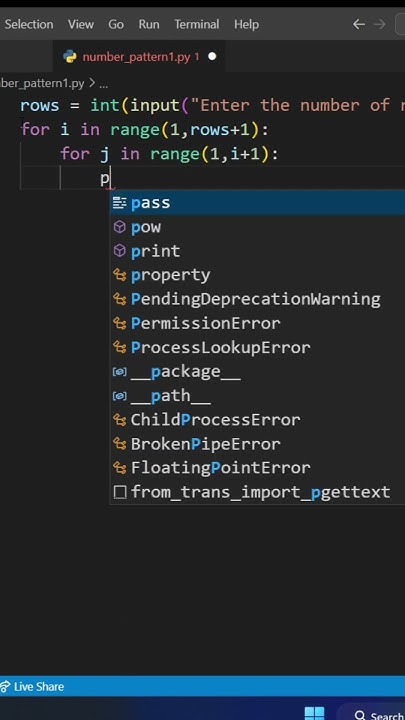The height and width of the screenshot is (720, 405).
Task: Choose the pow function suggestion
Action: [258, 227]
